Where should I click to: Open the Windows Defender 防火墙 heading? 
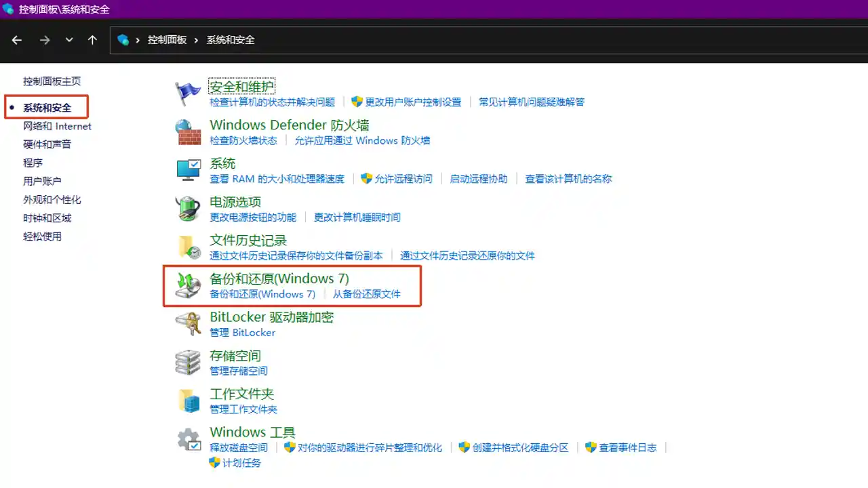(x=290, y=125)
